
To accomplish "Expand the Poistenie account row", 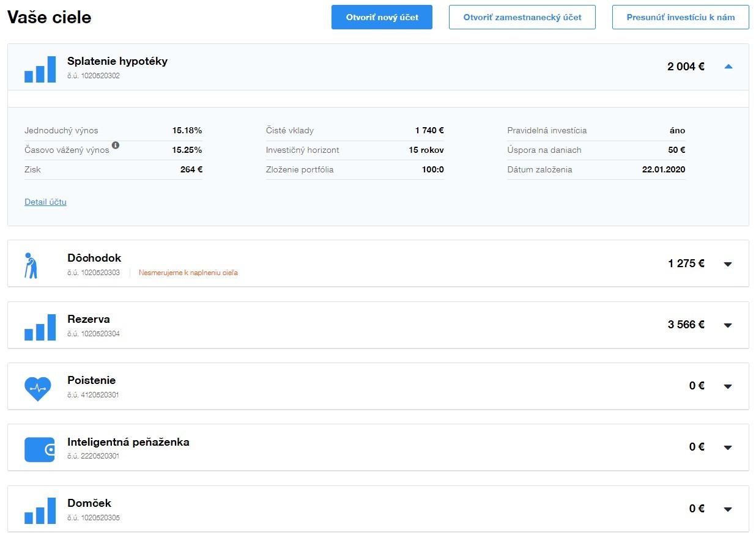I will pyautogui.click(x=728, y=386).
